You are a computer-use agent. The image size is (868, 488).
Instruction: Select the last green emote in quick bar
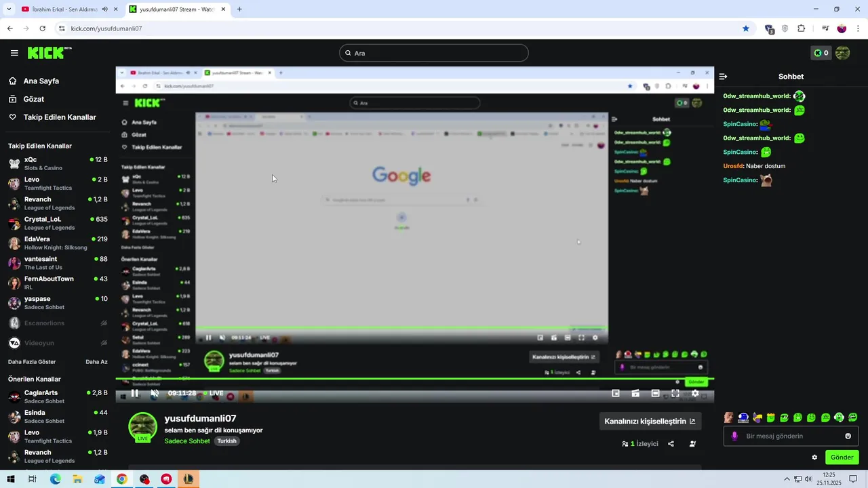[x=852, y=418]
